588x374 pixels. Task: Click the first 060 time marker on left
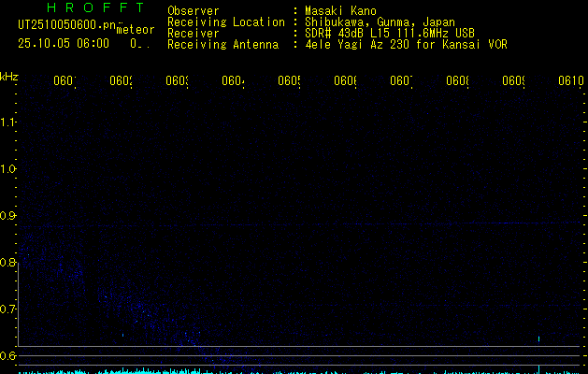(x=64, y=81)
